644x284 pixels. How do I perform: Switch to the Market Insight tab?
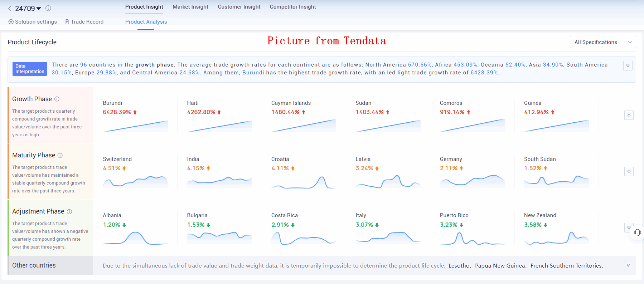(190, 7)
